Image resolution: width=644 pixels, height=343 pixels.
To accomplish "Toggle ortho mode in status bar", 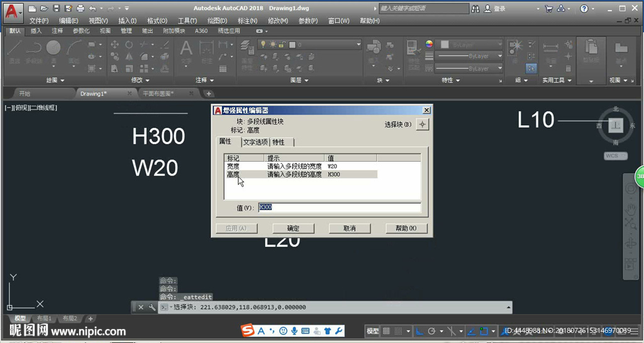I will pyautogui.click(x=419, y=331).
